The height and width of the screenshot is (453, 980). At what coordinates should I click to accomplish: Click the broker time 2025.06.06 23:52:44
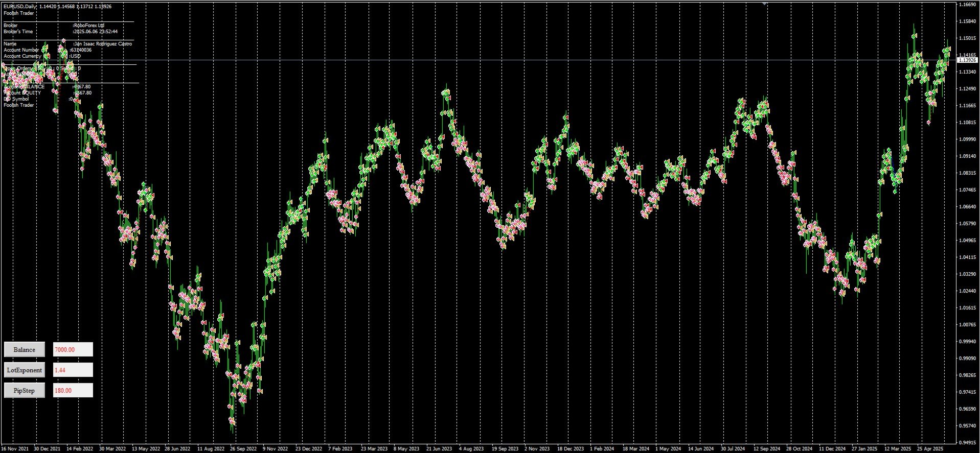(96, 32)
